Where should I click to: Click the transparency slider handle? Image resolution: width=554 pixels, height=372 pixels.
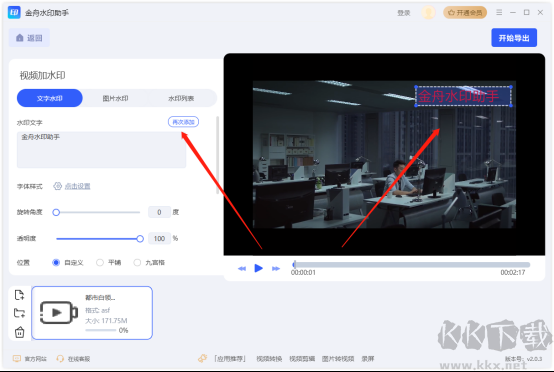click(x=140, y=239)
